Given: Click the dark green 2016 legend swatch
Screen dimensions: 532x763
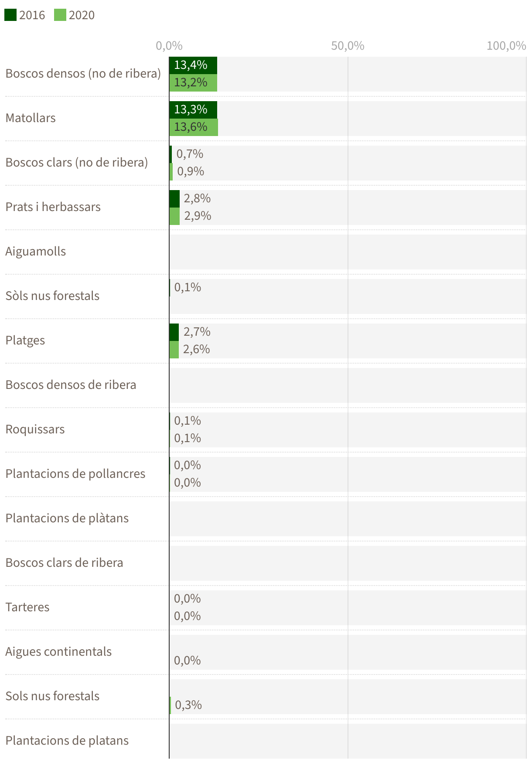Looking at the screenshot, I should (x=10, y=15).
